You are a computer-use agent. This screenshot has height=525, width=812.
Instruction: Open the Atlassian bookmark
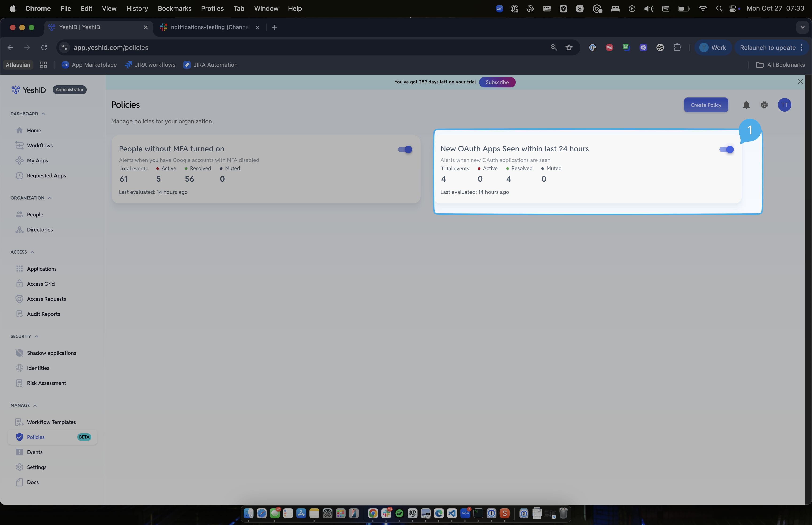[18, 65]
